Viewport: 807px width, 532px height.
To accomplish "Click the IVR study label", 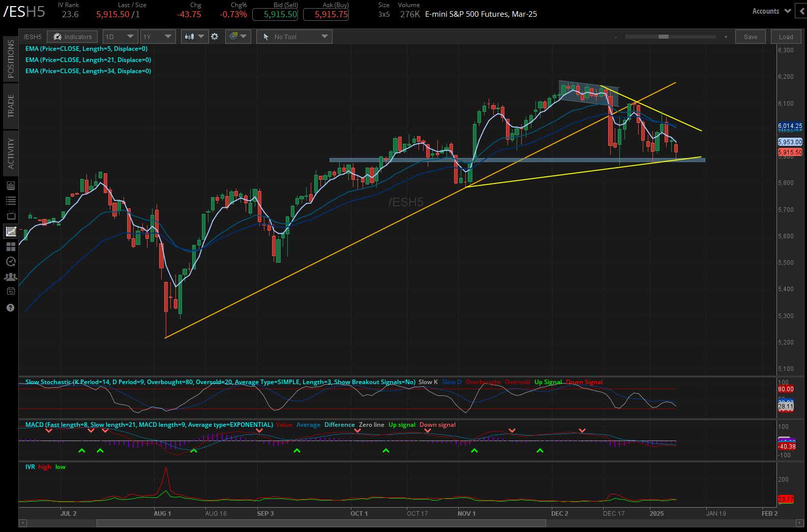I will 30,467.
